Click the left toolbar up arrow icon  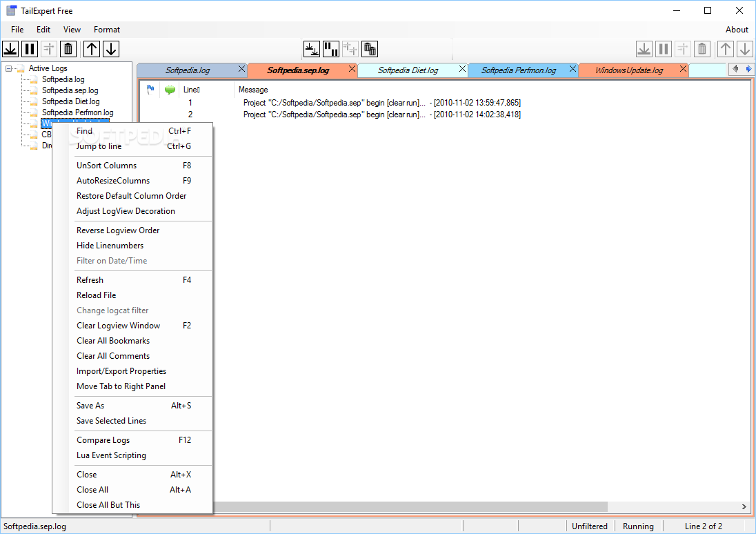point(92,49)
